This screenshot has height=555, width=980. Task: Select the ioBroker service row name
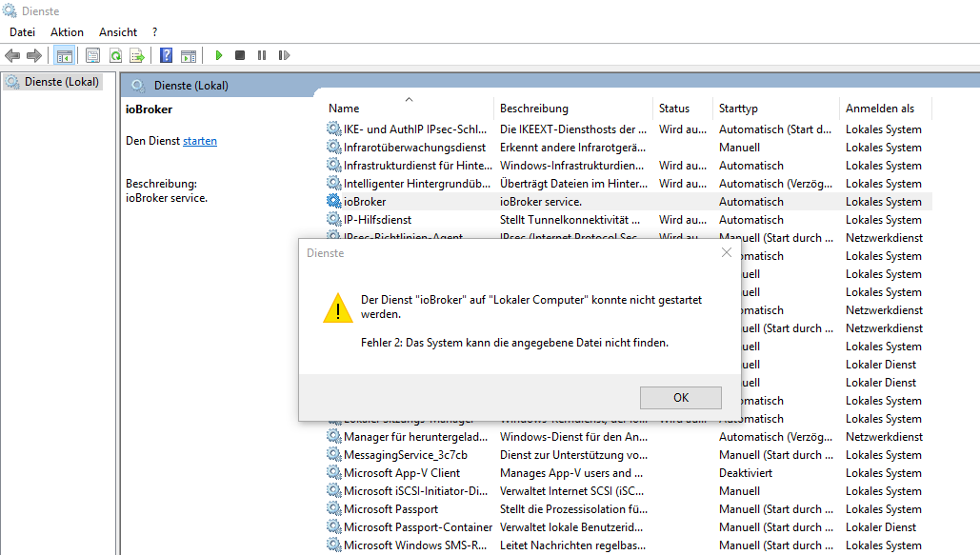[x=365, y=201]
